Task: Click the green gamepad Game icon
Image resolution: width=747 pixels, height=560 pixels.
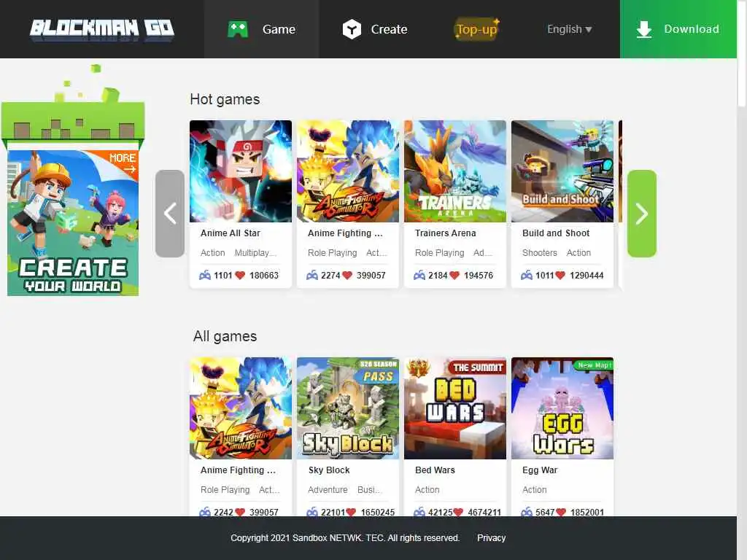Action: tap(238, 29)
